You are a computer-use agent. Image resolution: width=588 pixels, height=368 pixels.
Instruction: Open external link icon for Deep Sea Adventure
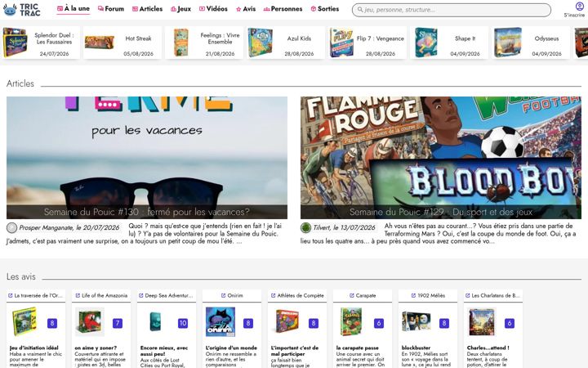(x=141, y=295)
